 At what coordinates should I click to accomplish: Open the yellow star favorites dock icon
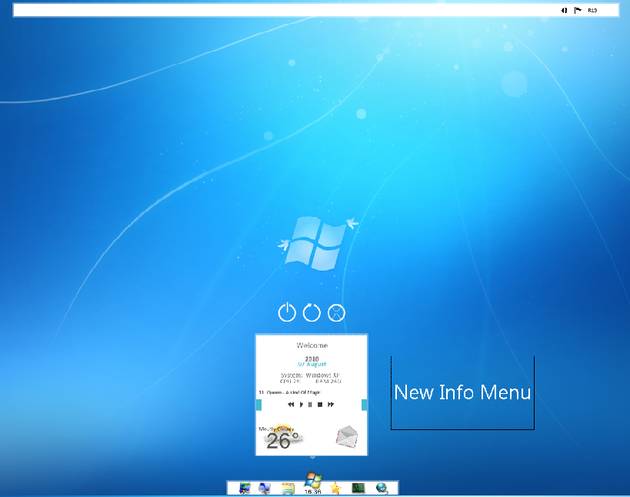[336, 488]
